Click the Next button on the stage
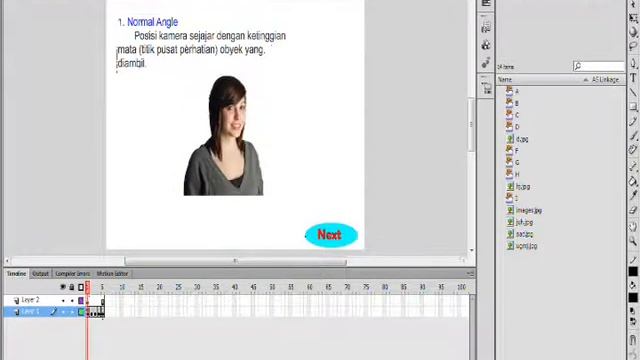The image size is (640, 360). [x=331, y=235]
